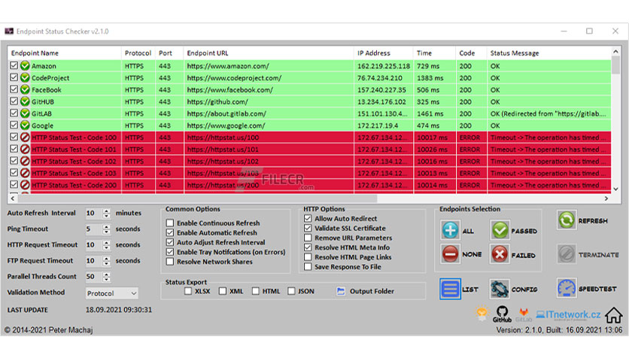Toggle Validate SSL Certificate
This screenshot has width=629, height=364.
click(308, 228)
